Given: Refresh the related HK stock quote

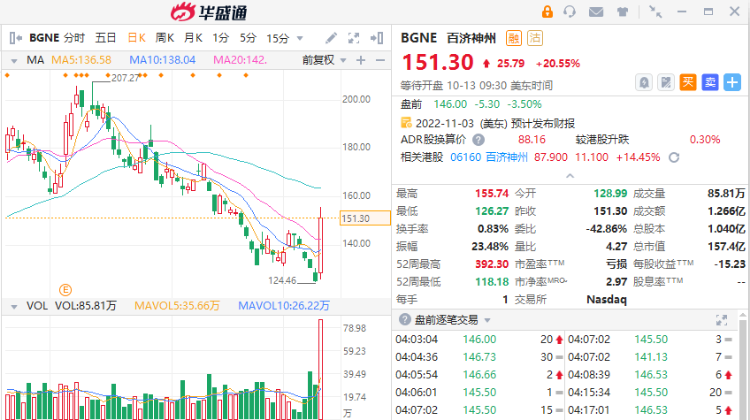Looking at the screenshot, I should (674, 157).
